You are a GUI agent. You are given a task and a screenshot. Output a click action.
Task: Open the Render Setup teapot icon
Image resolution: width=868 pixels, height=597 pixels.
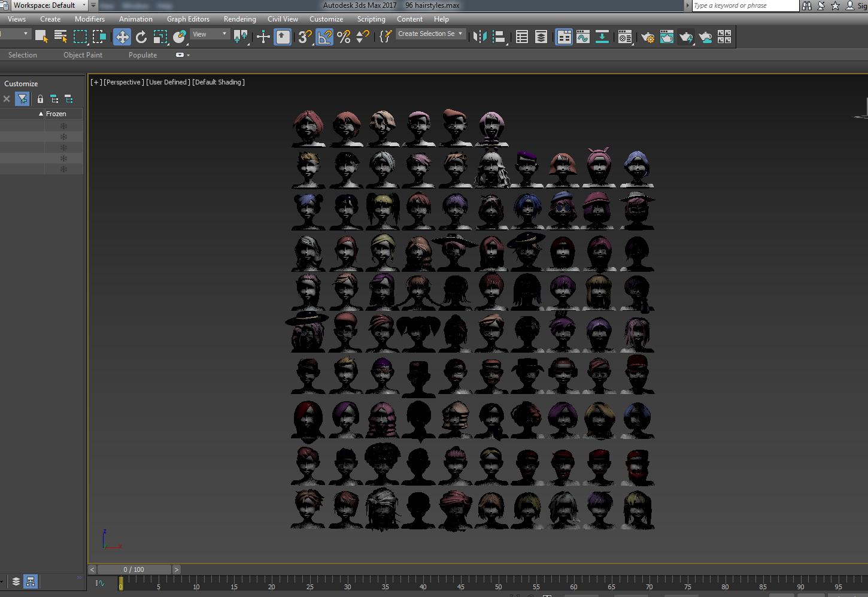(648, 37)
